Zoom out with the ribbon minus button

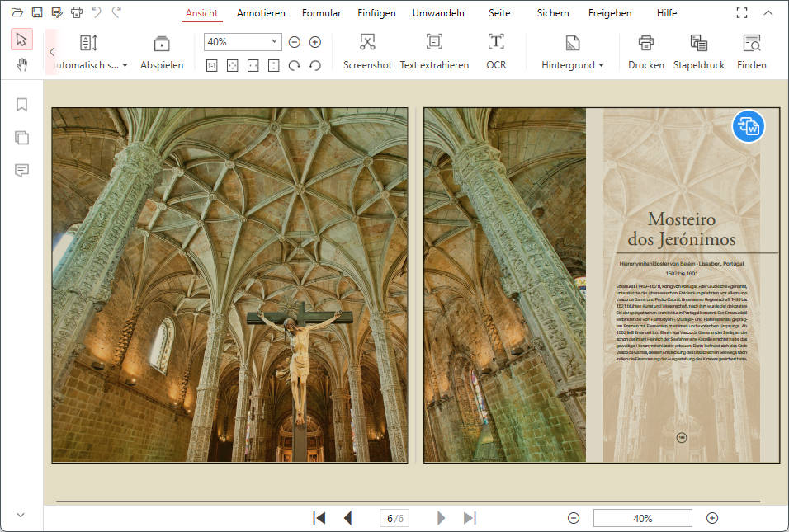(x=295, y=42)
